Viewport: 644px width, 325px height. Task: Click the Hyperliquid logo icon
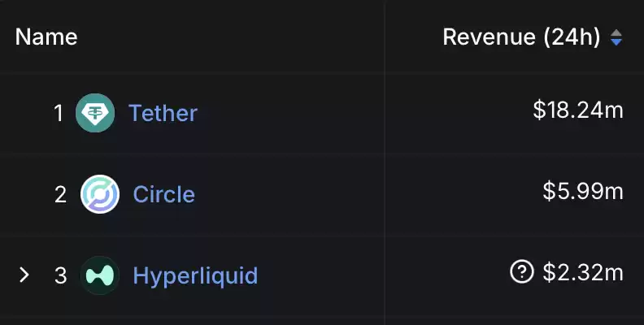100,275
